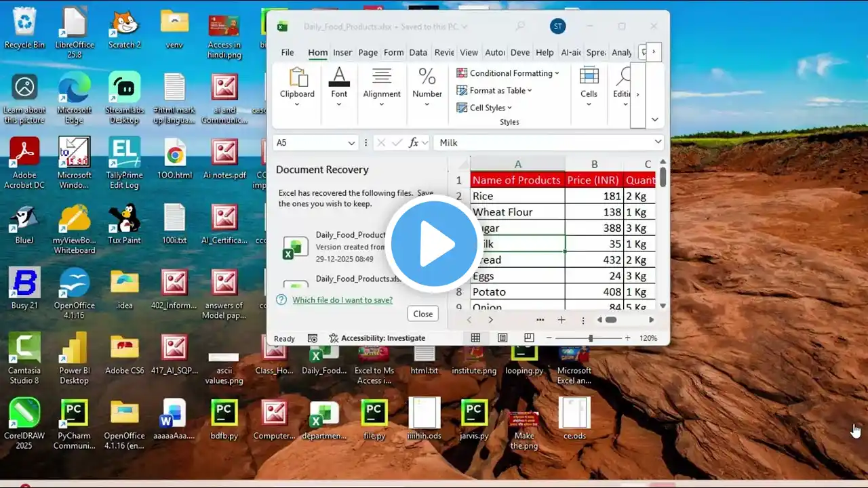
Task: Open the Conditional Formatting dropdown
Action: [x=508, y=73]
